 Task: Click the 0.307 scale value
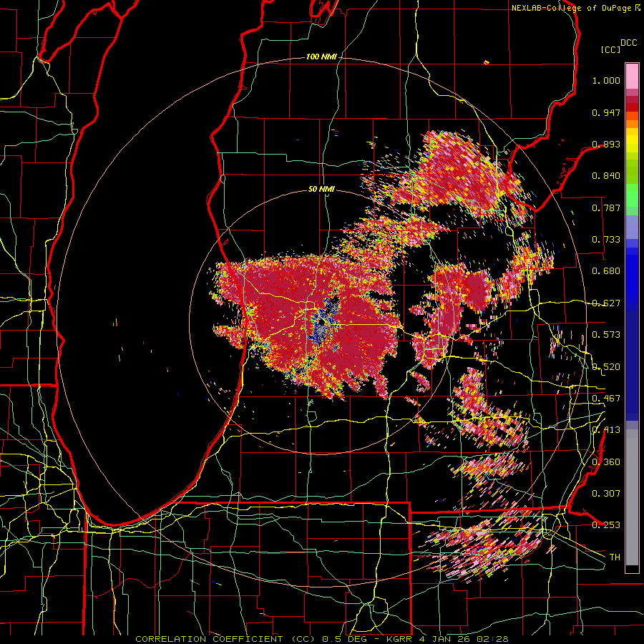(x=606, y=493)
